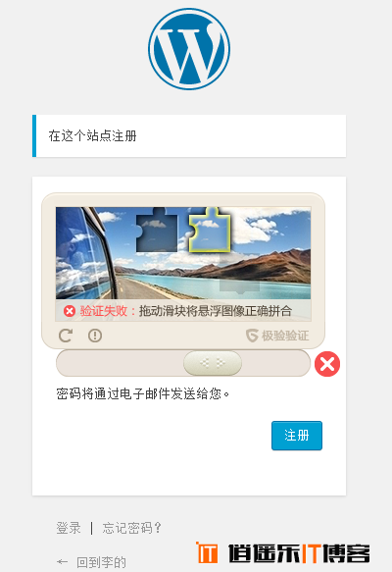This screenshot has height=572, width=392.
Task: Open the captcha feedback exclamation icon
Action: (x=95, y=336)
